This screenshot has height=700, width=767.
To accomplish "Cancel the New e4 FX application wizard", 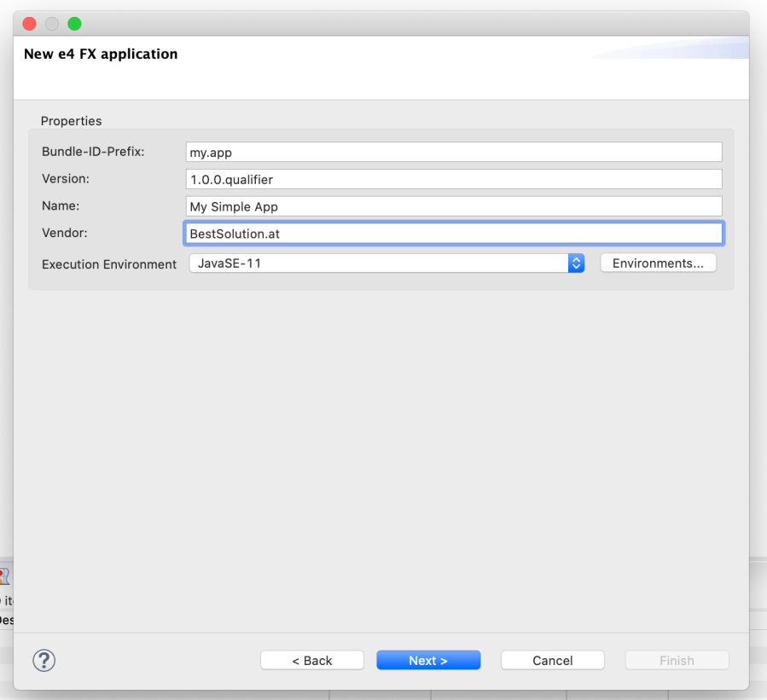I will point(552,661).
